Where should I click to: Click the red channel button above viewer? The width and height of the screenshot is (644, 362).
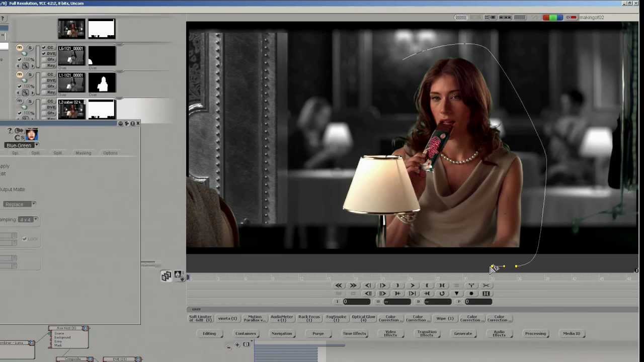tap(546, 18)
